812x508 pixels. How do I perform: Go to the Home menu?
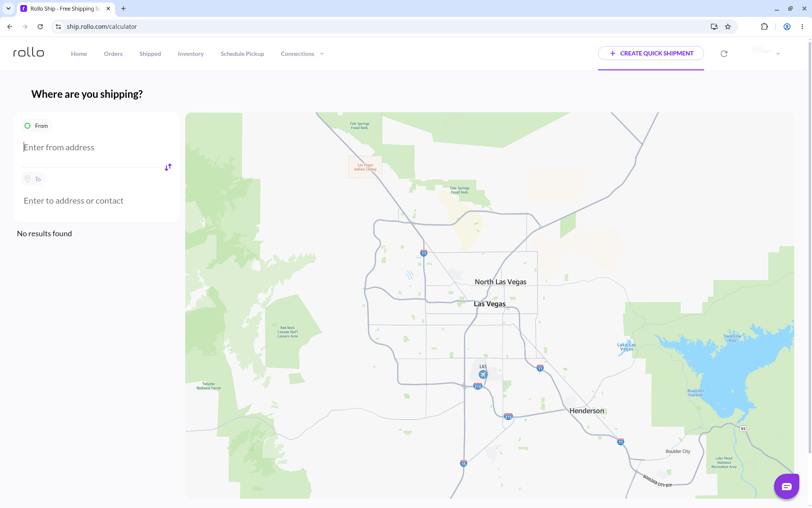79,54
